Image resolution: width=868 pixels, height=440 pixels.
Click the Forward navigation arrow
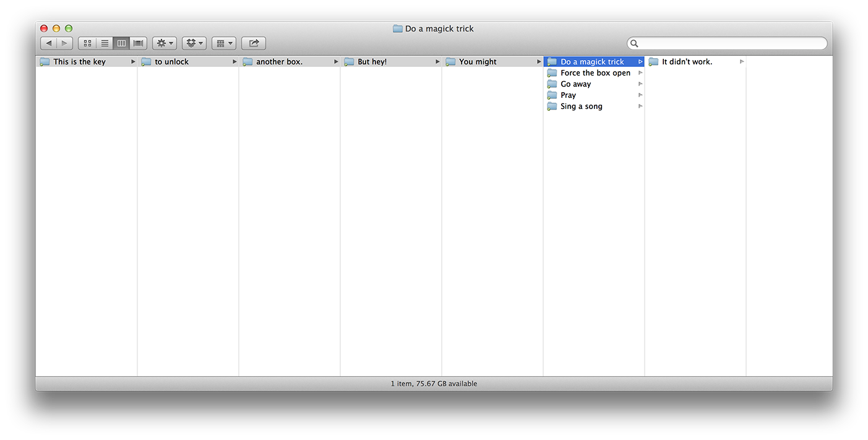(x=64, y=43)
